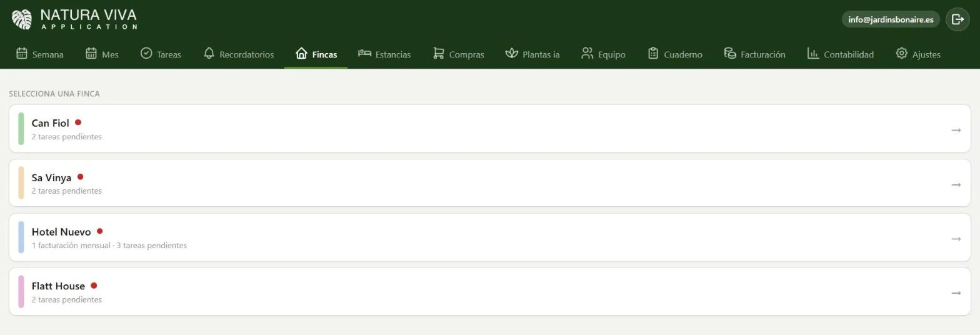The height and width of the screenshot is (335, 980).
Task: Open the Cuaderno tab label
Action: coord(683,54)
